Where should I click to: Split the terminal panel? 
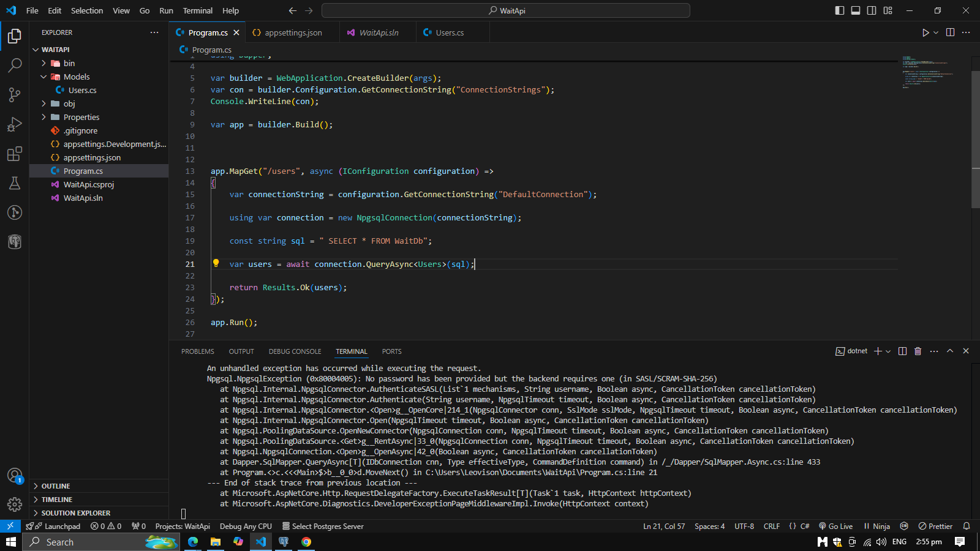pos(902,351)
